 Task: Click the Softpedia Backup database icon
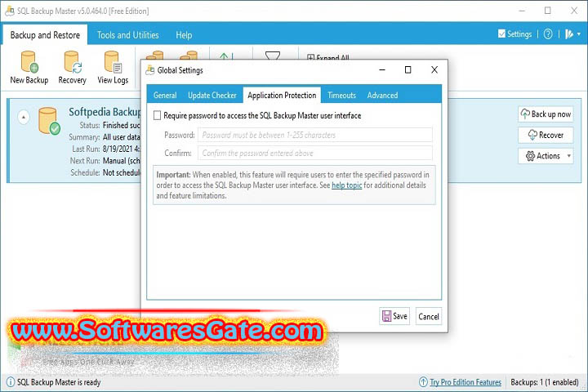pos(49,121)
